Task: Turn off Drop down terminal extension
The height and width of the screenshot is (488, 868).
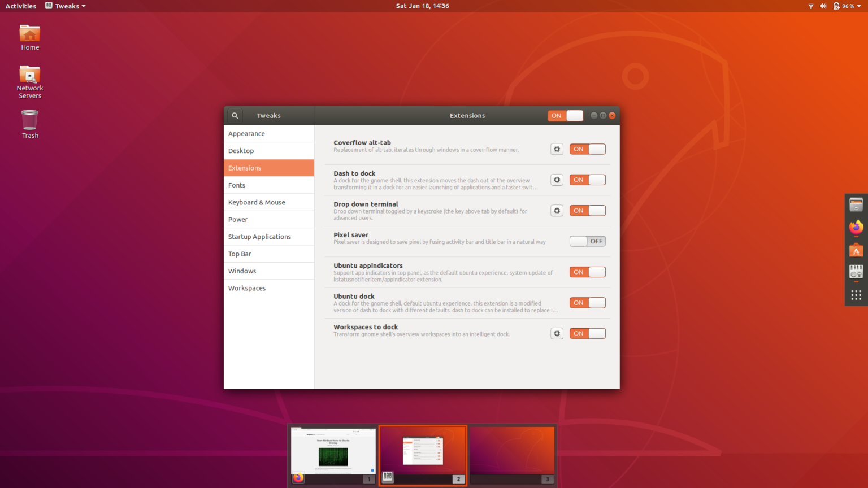Action: click(x=587, y=211)
